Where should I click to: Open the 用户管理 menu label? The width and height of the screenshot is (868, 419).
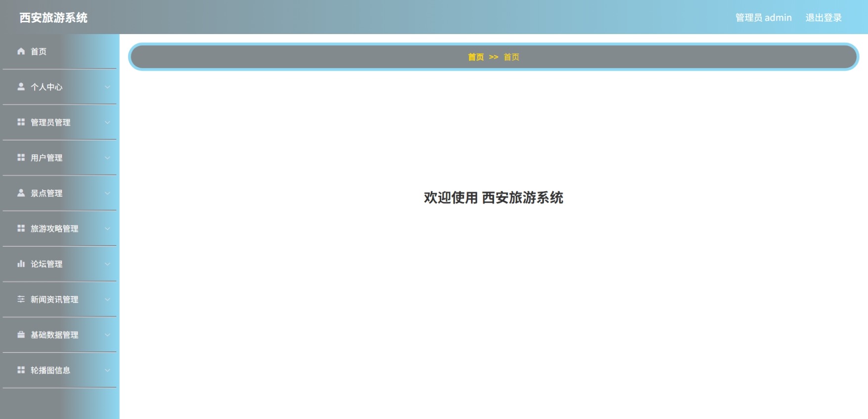(x=46, y=158)
